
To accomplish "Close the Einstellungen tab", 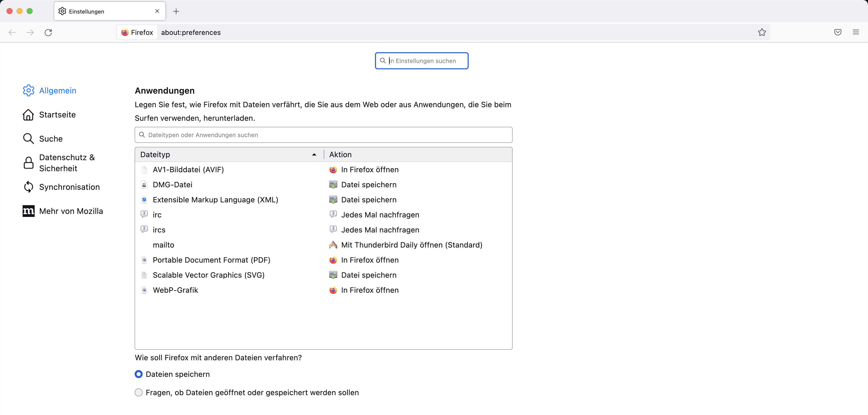I will pos(157,11).
